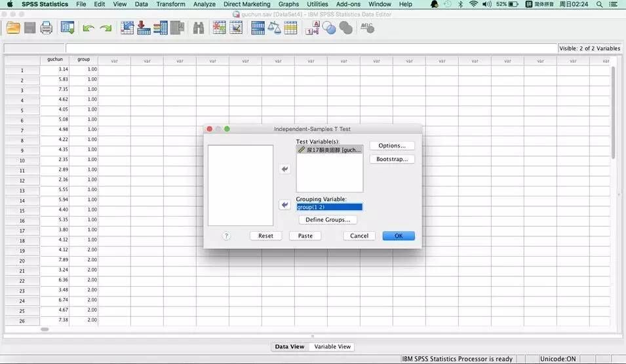The width and height of the screenshot is (626, 364).
Task: Click the Select Cases toolbar icon
Action: (290, 28)
